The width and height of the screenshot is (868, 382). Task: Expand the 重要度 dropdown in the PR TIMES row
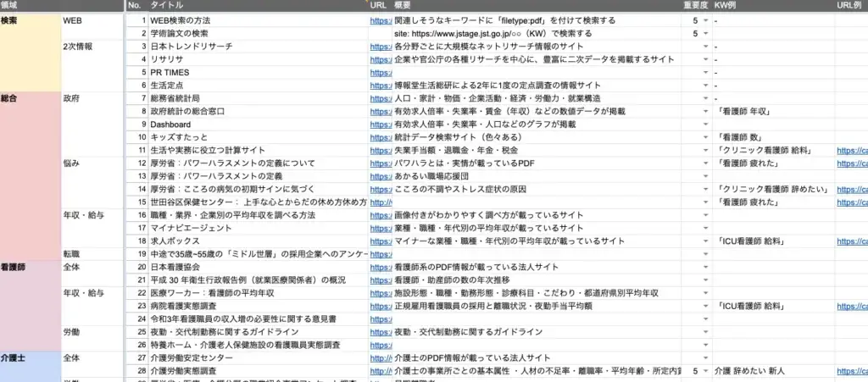pyautogui.click(x=705, y=73)
